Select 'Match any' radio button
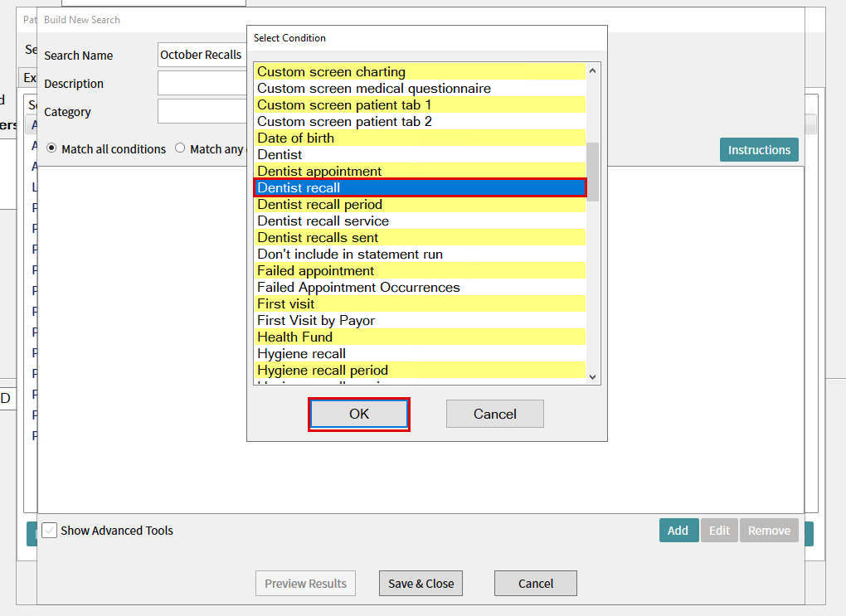Screen dimensions: 846x616 click(180, 148)
